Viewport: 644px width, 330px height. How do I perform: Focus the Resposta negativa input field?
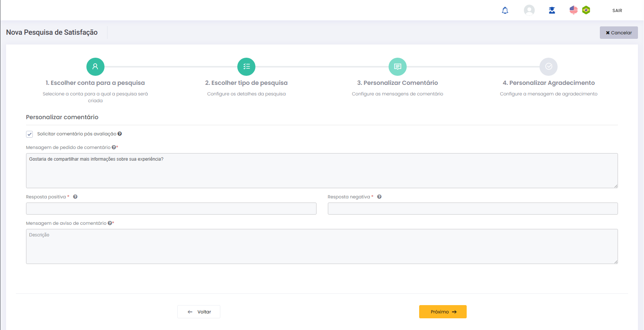(x=472, y=209)
